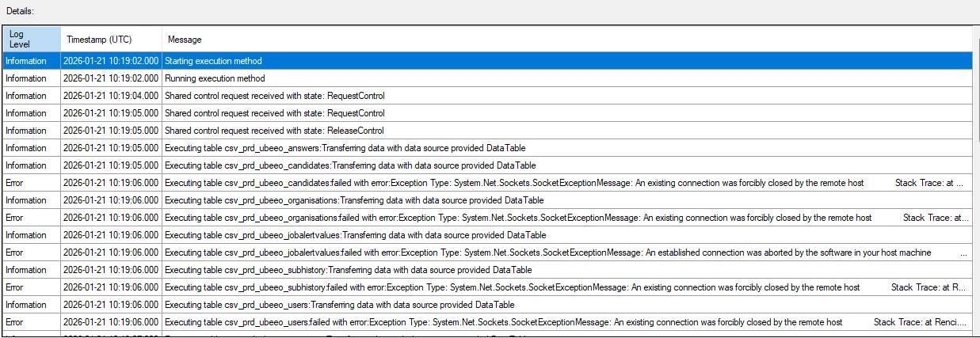Click the csv_prd_ubeeo_candidates transferring data message

350,165
